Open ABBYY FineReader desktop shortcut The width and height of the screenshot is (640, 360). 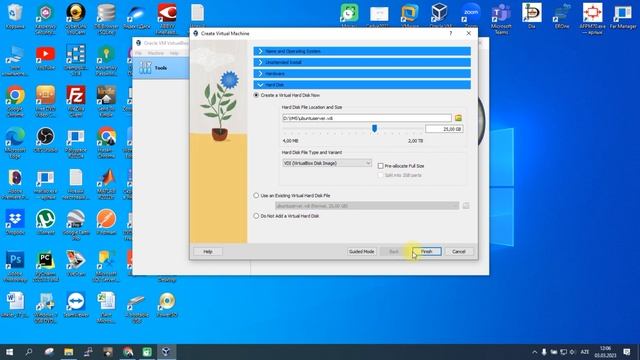tap(167, 19)
